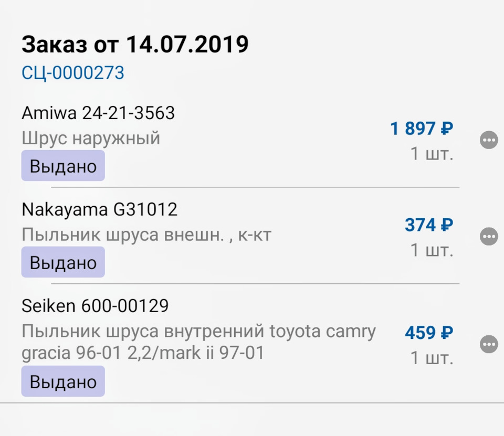Open the order number СЦ-0000273

pos(72,73)
